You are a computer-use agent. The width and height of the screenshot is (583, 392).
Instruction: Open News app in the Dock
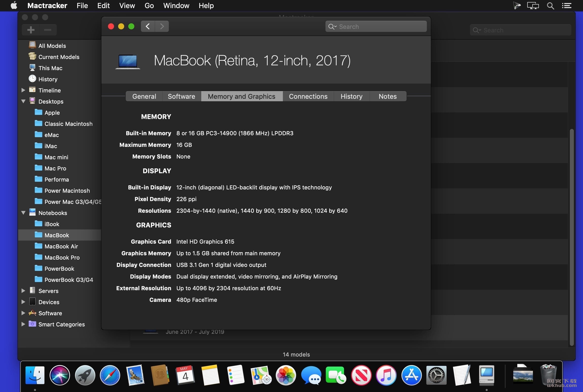point(361,375)
